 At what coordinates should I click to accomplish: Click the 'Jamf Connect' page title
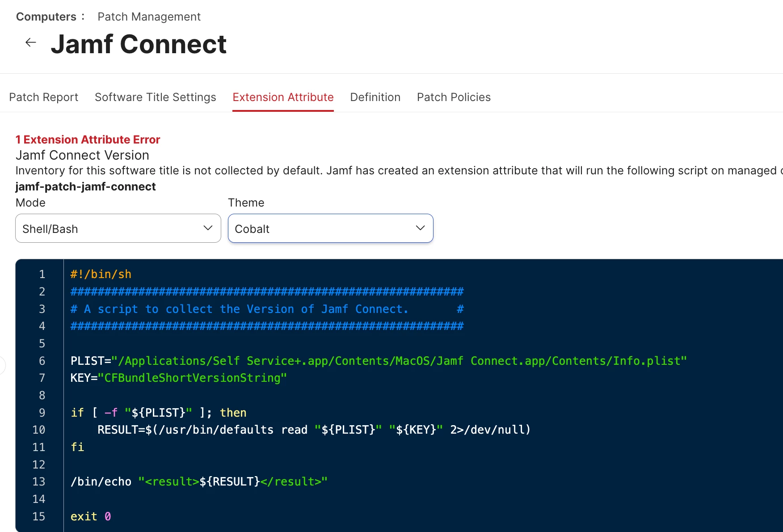point(139,44)
